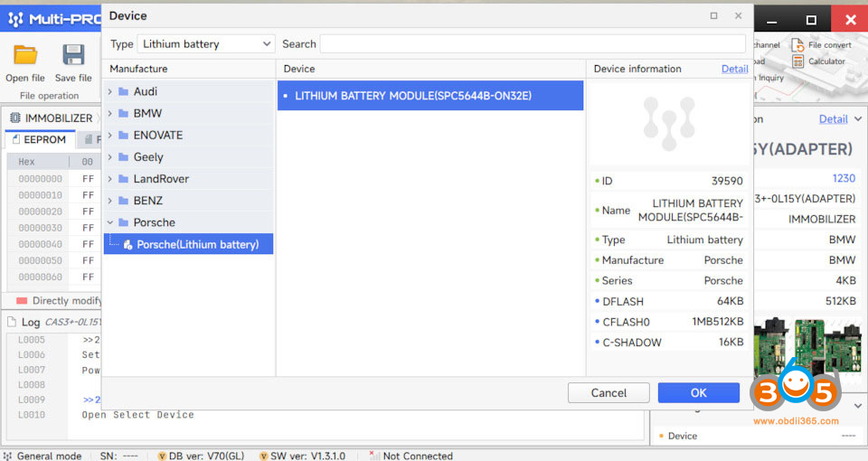Collapse the Porsche manufacturer node
Image resolution: width=868 pixels, height=461 pixels.
coord(110,222)
